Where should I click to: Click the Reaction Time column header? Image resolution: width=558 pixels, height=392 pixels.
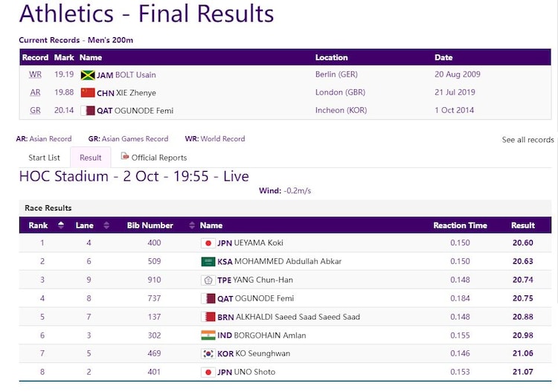(x=460, y=225)
